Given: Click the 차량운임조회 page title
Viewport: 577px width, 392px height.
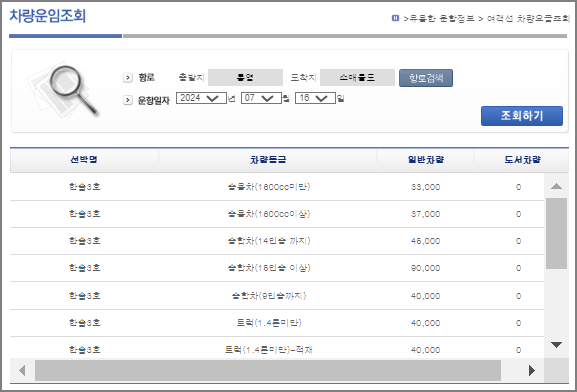Looking at the screenshot, I should 47,16.
